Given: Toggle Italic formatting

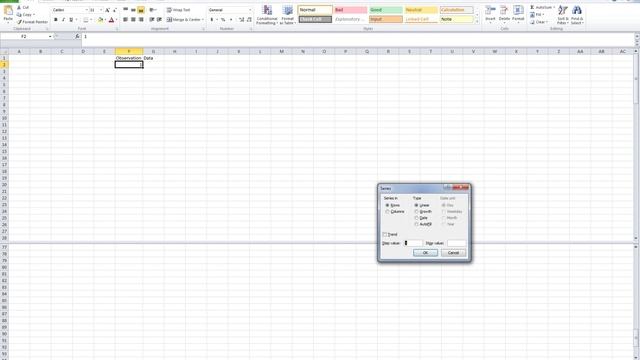Looking at the screenshot, I should click(x=63, y=20).
